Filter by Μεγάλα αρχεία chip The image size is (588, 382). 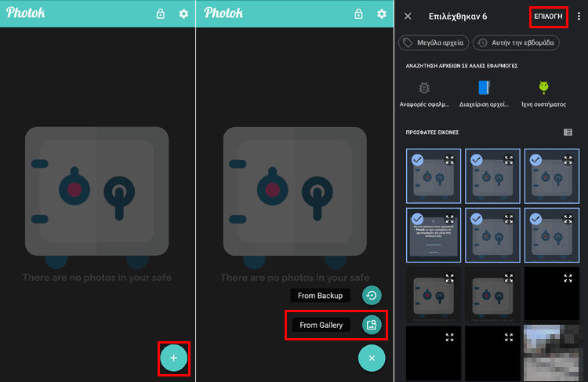[434, 43]
